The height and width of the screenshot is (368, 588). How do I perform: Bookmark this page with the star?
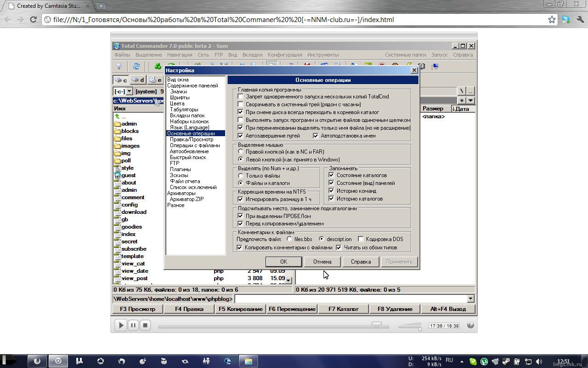point(552,19)
